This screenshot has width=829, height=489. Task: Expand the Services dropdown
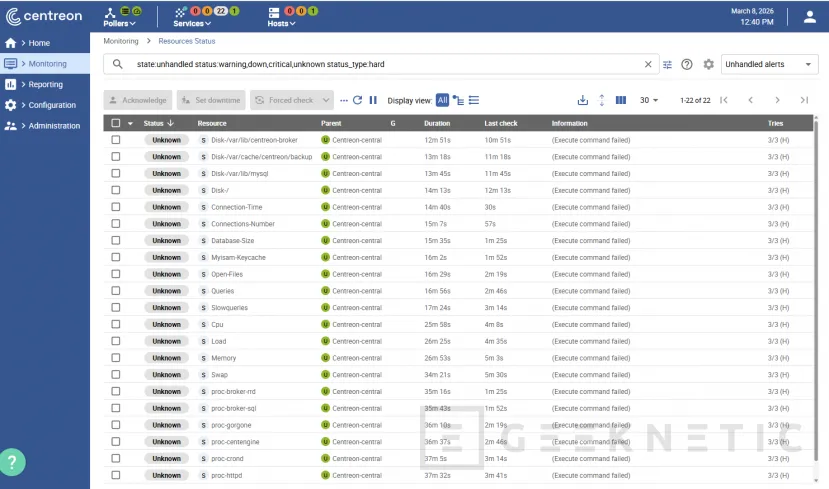tap(192, 24)
